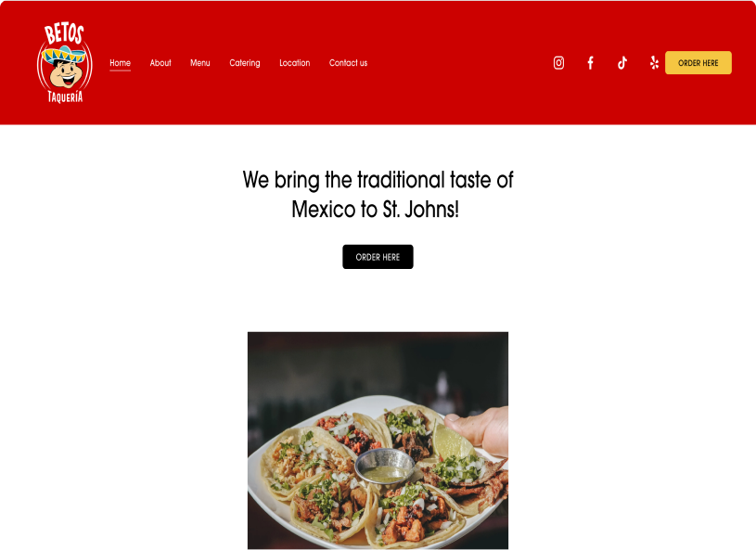Click the 'We bring the traditional taste of' heading line
The height and width of the screenshot is (550, 756).
pyautogui.click(x=378, y=180)
